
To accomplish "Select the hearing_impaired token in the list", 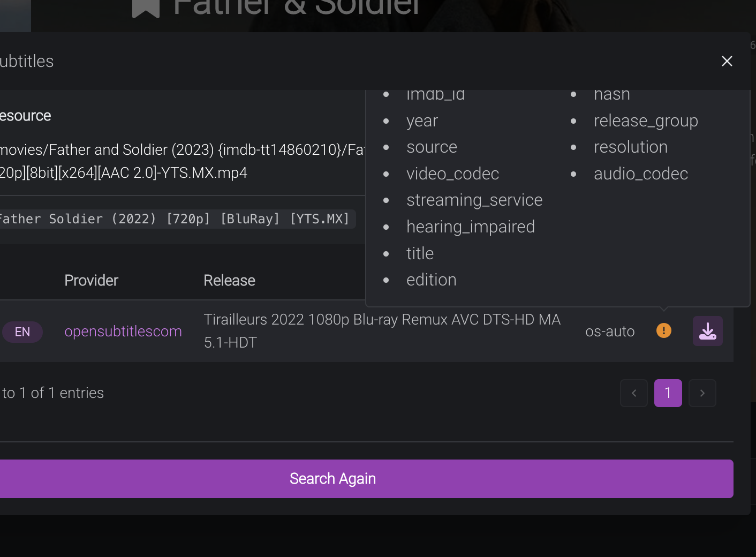I will tap(471, 227).
